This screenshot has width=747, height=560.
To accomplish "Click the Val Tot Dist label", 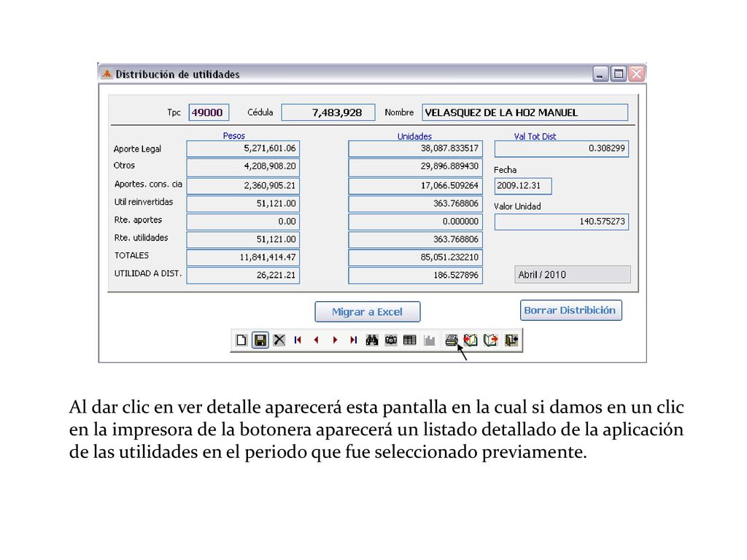I will tap(535, 136).
